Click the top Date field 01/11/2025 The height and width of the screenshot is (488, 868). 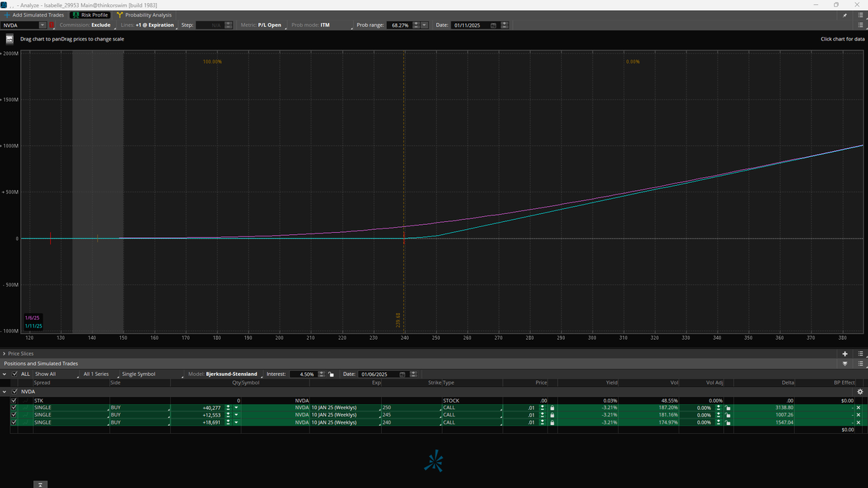point(470,25)
